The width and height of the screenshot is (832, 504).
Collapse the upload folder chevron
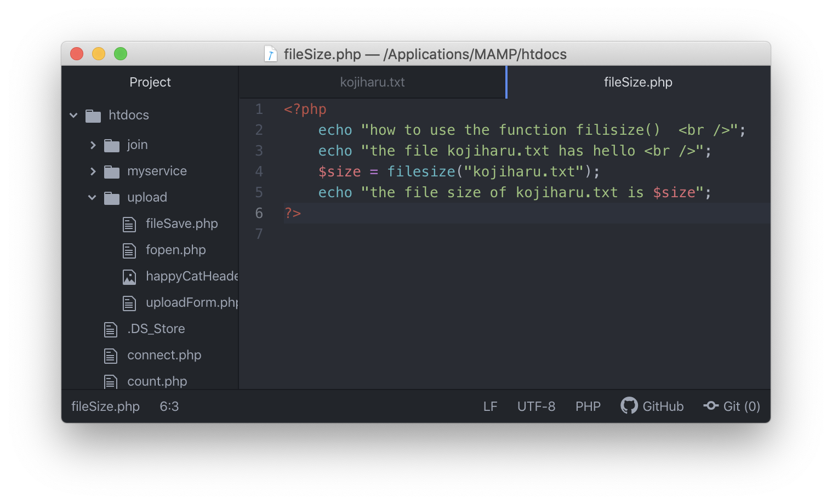click(92, 197)
